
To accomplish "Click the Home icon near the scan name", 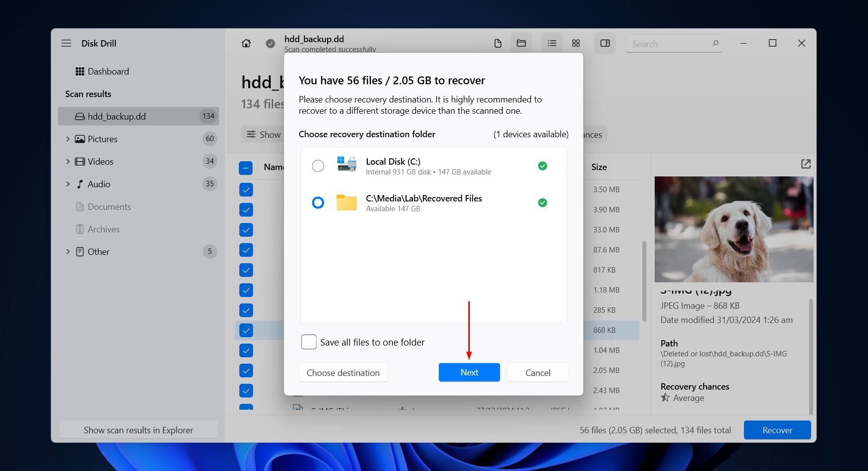I will click(x=246, y=43).
